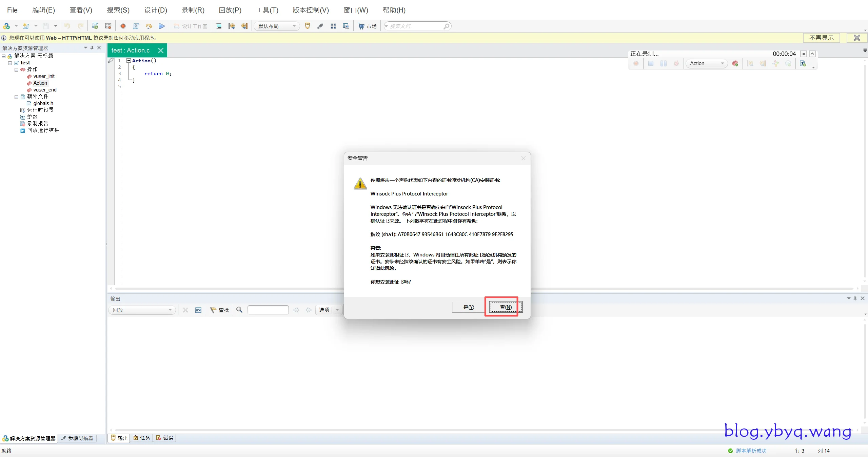Pin the floating recording toolbar

tap(804, 54)
